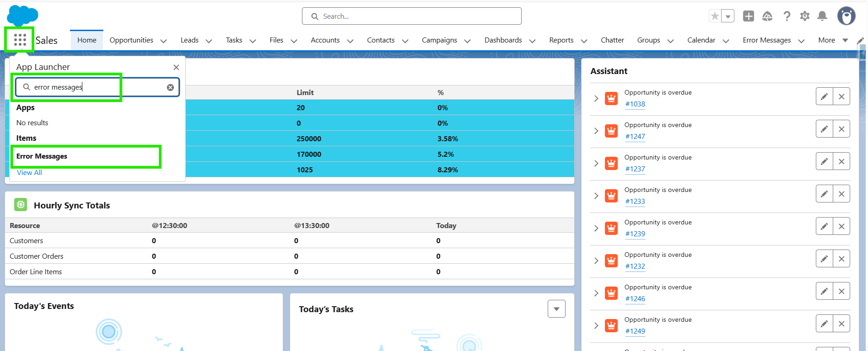This screenshot has height=351, width=868.
Task: Edit the overdue opportunity #1038
Action: pyautogui.click(x=824, y=96)
